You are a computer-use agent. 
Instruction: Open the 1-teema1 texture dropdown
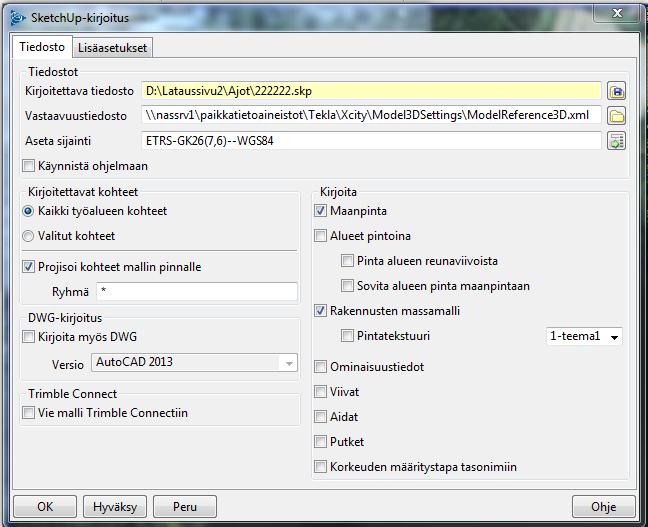click(x=584, y=336)
